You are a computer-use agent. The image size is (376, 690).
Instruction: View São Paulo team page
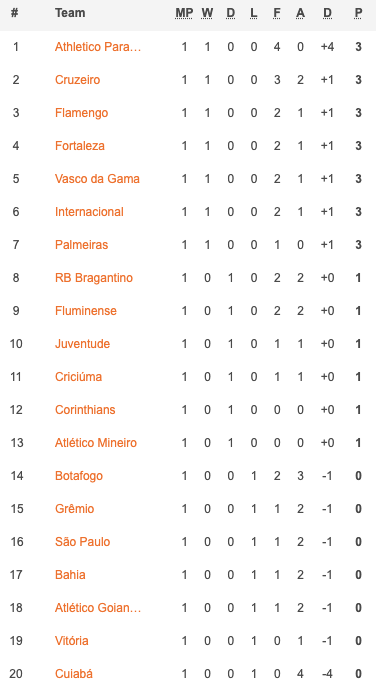(x=82, y=542)
